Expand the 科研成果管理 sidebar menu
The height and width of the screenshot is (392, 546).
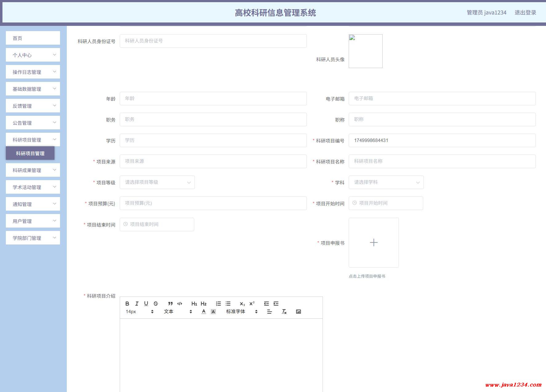coord(33,170)
